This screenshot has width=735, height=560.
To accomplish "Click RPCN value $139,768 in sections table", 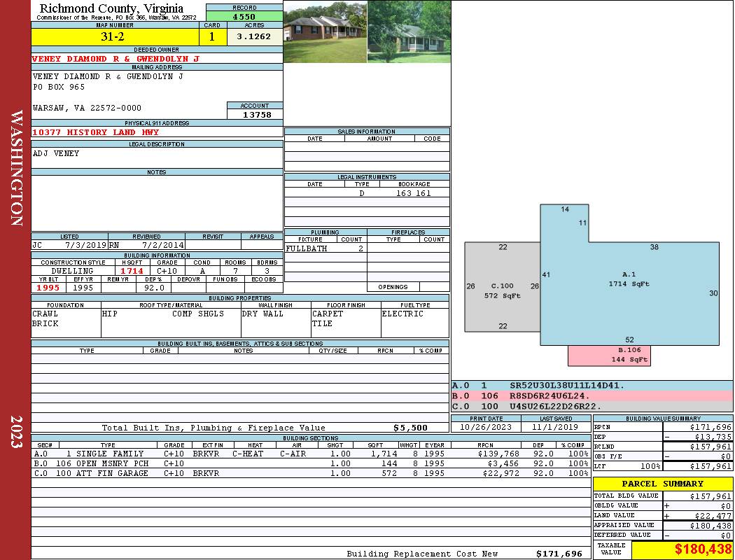I will click(x=498, y=454).
